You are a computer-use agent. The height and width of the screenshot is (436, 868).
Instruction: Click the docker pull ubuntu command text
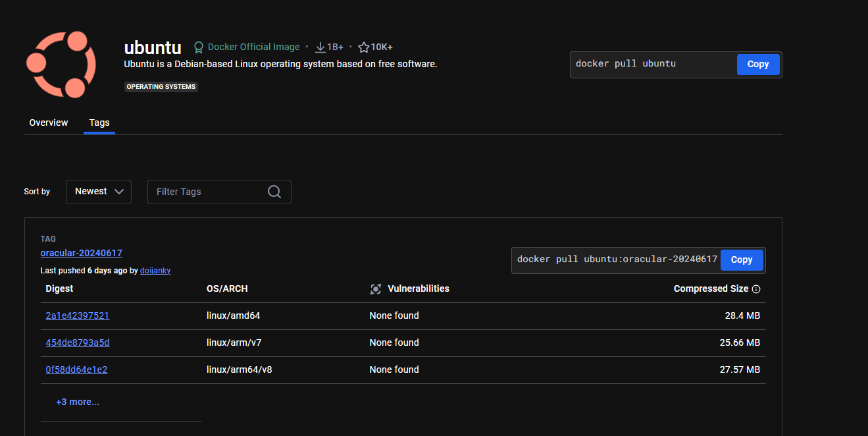click(626, 64)
